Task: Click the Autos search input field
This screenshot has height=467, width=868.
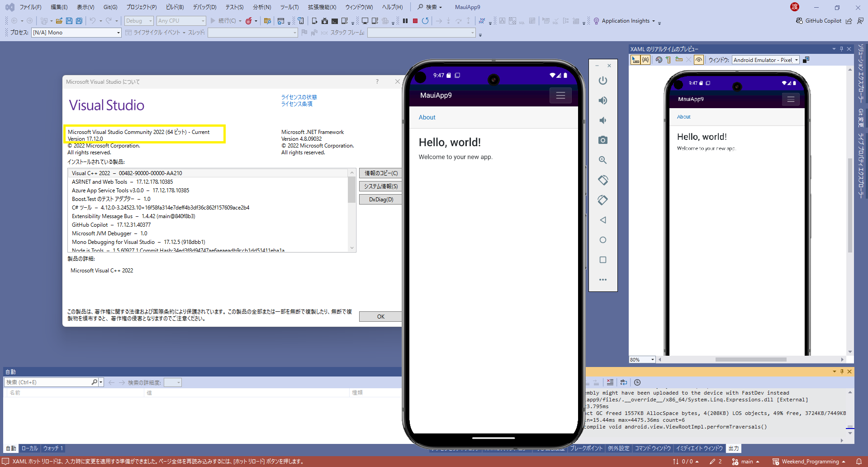Action: pyautogui.click(x=49, y=382)
